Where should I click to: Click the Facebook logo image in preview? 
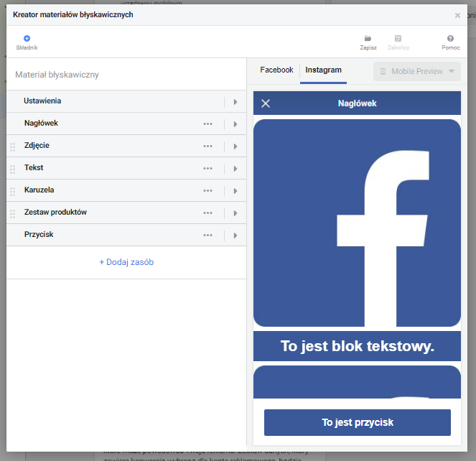tap(357, 223)
